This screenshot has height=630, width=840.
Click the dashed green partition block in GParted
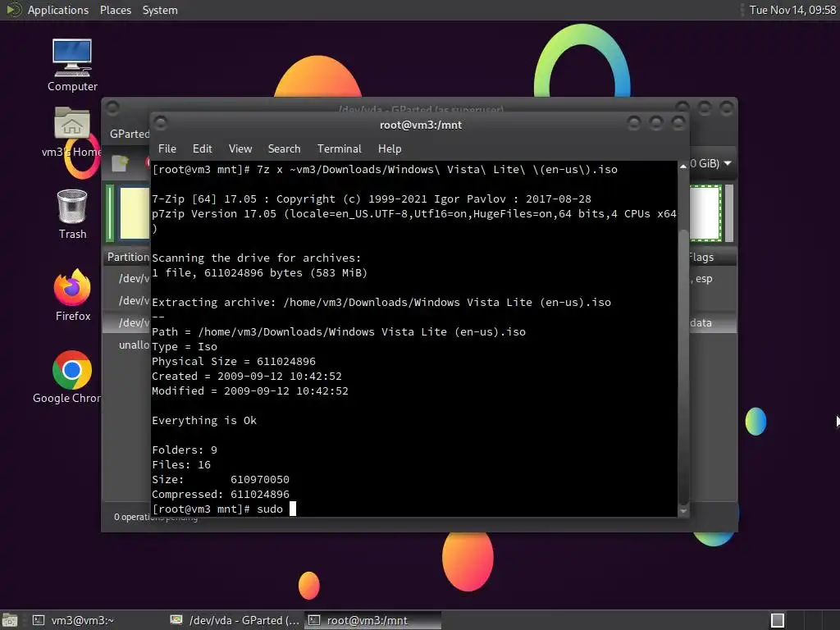(705, 213)
